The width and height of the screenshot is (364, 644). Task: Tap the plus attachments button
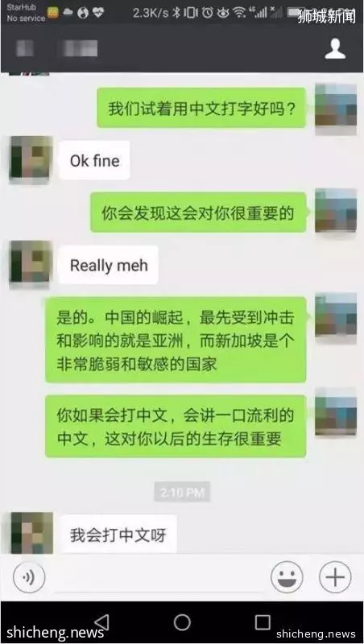coord(335,577)
